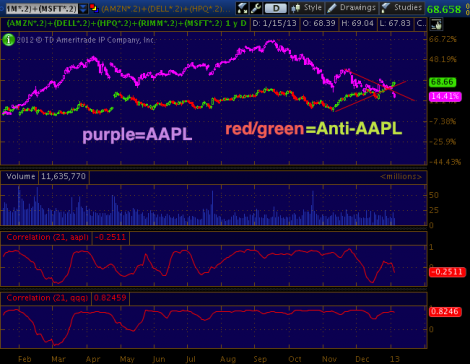Screen dimensions: 470x364
Task: Click the red 0.8246 axis bubble
Action: click(445, 312)
